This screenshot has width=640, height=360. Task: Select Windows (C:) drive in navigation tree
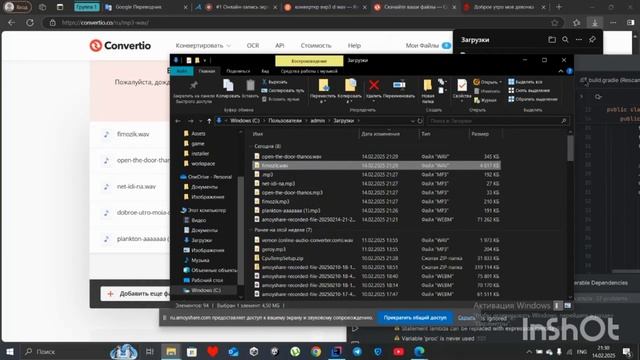(206, 290)
